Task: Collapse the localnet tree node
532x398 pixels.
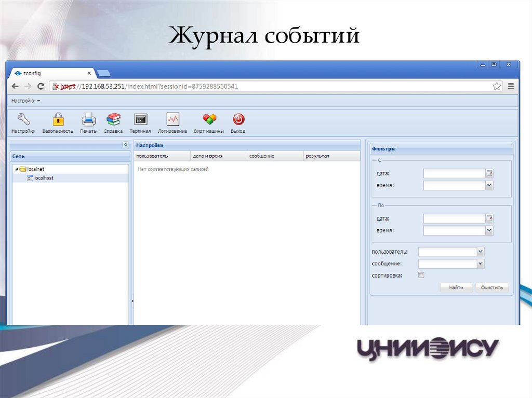Action: (16, 169)
